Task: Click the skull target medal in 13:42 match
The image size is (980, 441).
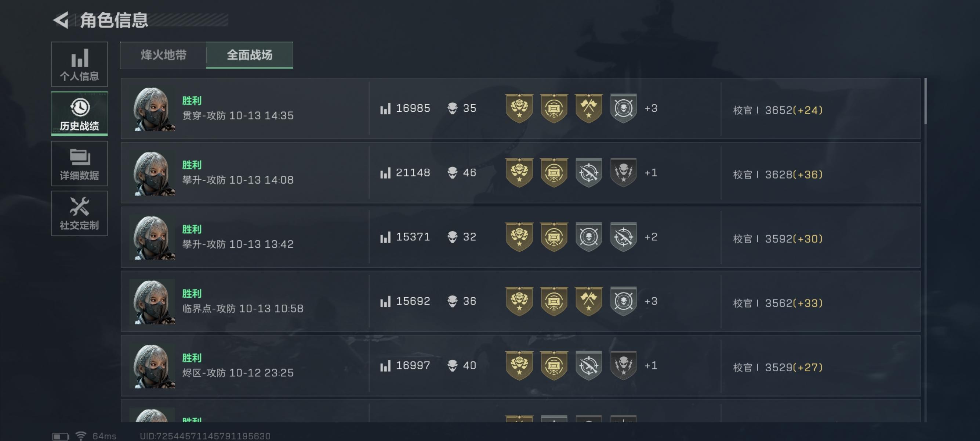Action: click(x=588, y=237)
